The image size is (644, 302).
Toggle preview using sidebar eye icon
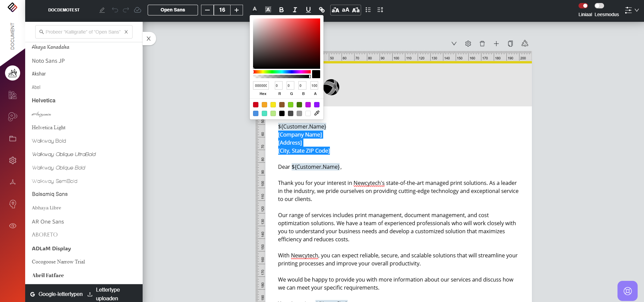tap(13, 226)
